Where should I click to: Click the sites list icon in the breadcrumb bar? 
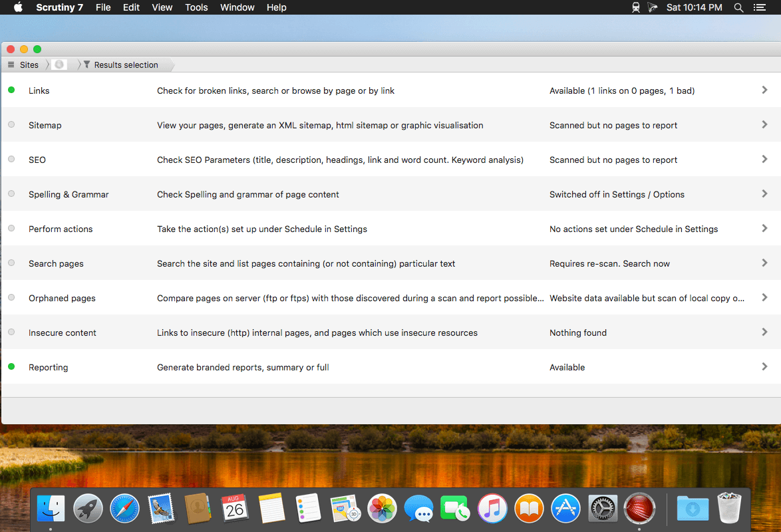click(11, 65)
